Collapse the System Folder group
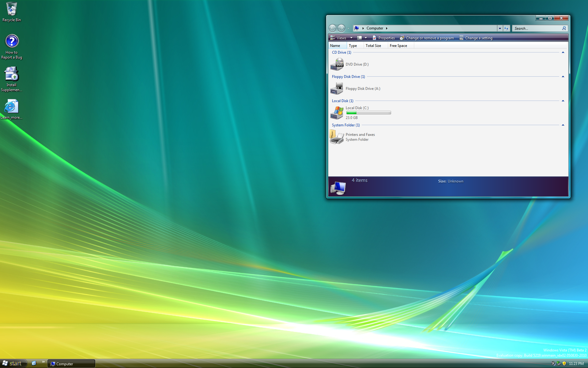 (x=563, y=125)
